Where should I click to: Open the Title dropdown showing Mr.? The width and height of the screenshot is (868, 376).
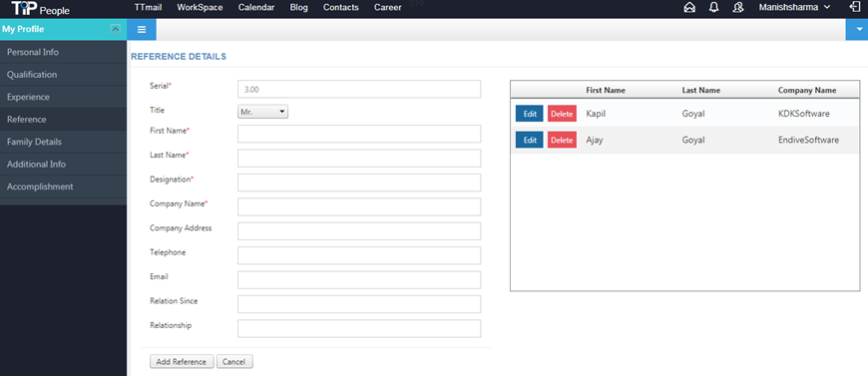tap(263, 112)
